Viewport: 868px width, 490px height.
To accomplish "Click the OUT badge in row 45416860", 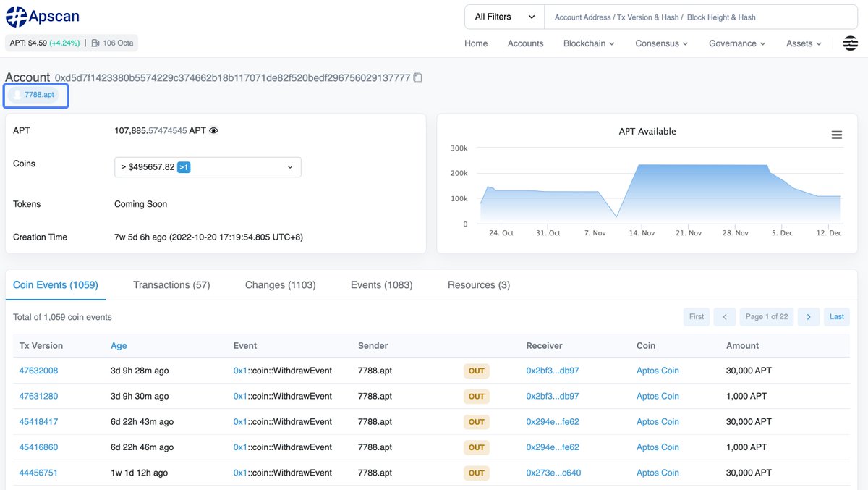I will click(477, 447).
